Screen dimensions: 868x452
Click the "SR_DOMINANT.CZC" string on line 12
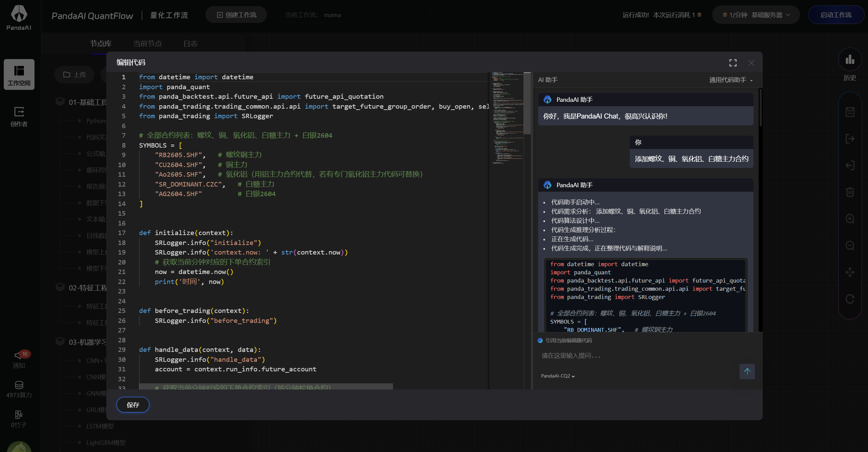pos(188,184)
